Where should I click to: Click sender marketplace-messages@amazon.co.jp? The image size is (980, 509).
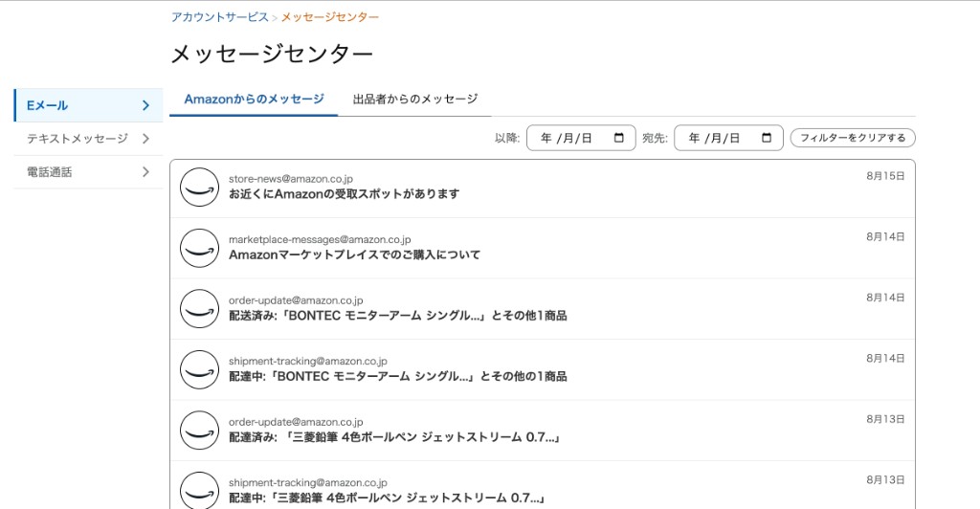point(320,239)
